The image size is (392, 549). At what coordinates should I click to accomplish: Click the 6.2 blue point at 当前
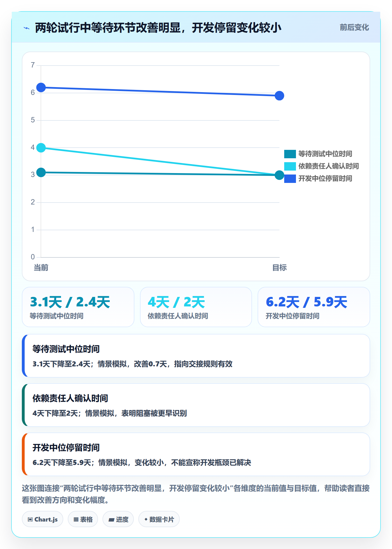(x=41, y=87)
